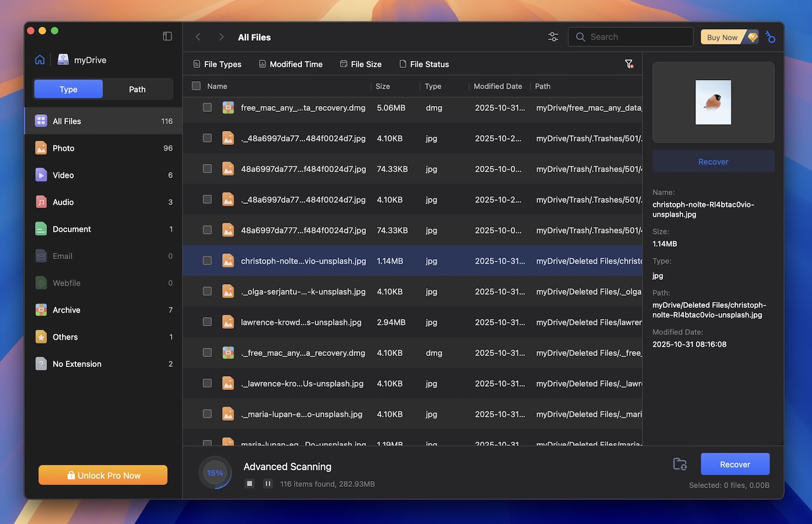This screenshot has width=812, height=524.
Task: Tick checkbox for christoph-nolte unsplash.jpg
Action: tap(207, 261)
